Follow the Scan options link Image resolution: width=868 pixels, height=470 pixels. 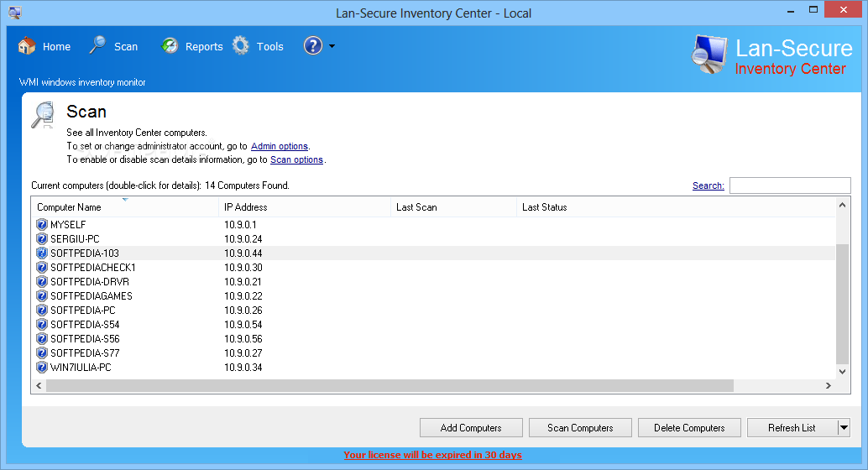[x=296, y=159]
